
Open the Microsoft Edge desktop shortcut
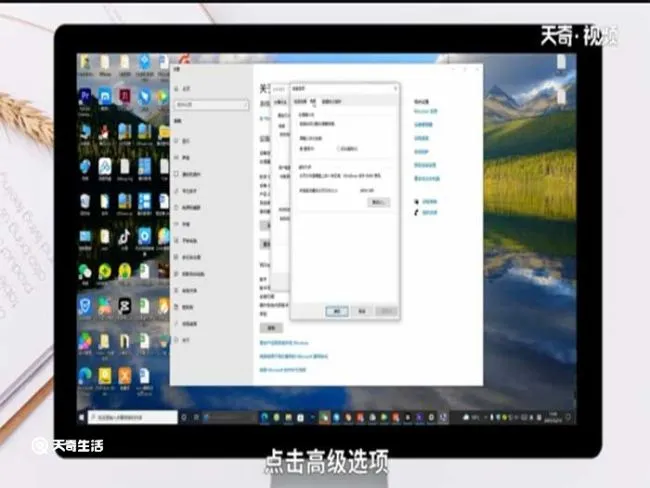point(85,375)
